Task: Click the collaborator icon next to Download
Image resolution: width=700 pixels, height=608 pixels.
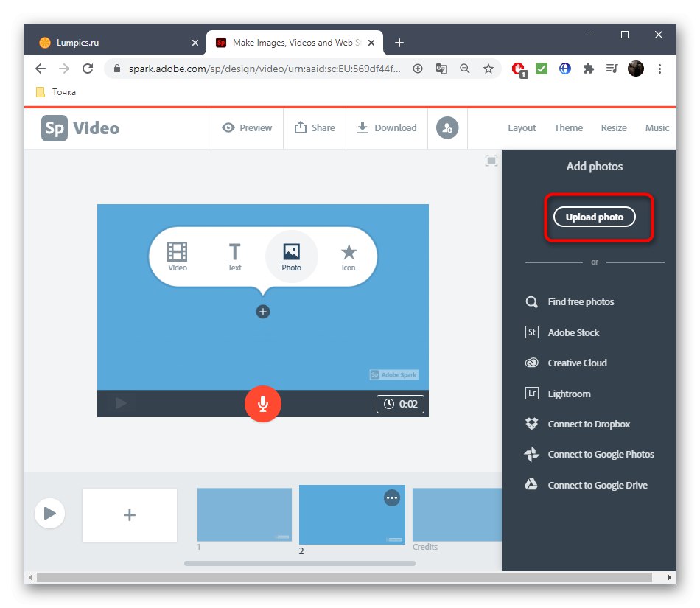Action: coord(447,127)
